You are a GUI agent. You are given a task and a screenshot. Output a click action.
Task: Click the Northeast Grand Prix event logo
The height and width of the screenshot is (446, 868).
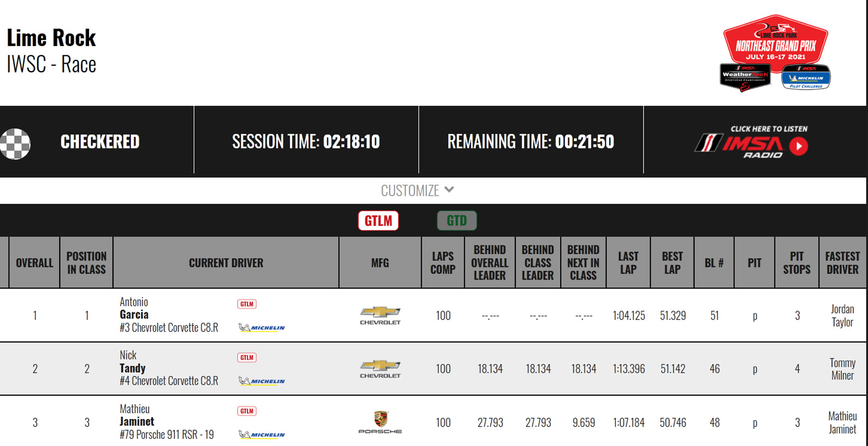point(775,53)
